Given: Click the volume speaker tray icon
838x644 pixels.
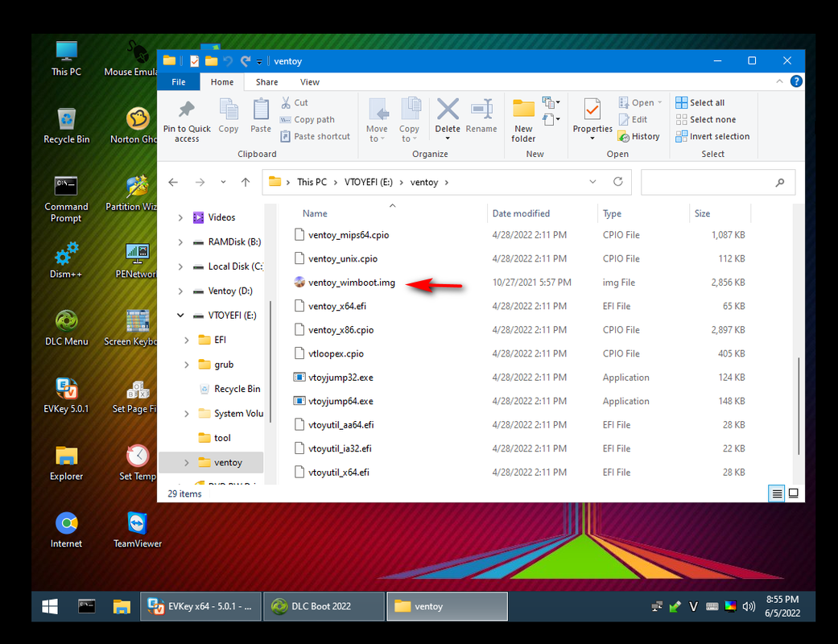Looking at the screenshot, I should [748, 607].
